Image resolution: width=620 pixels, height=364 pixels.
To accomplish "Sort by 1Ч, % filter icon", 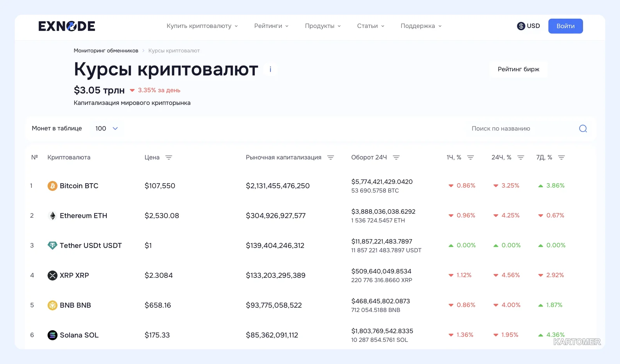I will tap(470, 158).
